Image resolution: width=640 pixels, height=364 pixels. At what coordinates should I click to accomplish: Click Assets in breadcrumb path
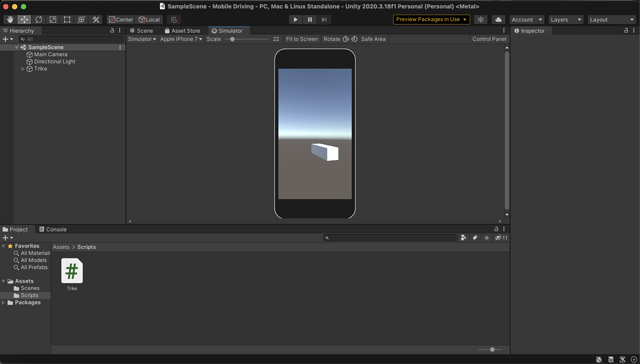tap(61, 247)
